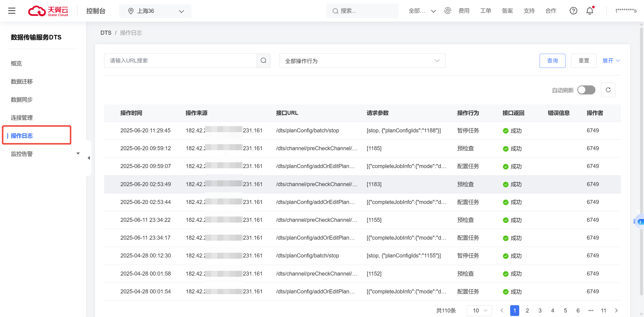Open the 工单 top menu
The width and height of the screenshot is (644, 317).
[486, 11]
